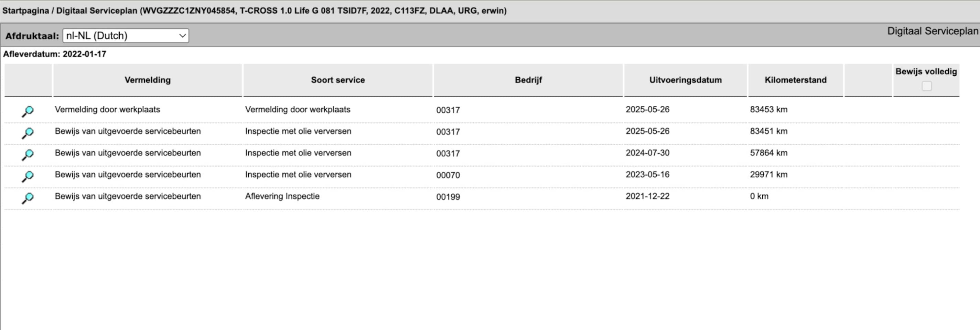Viewport: 980px width, 330px height.
Task: Open magnifier for the 2024-07-30 service row
Action: coord(28,154)
